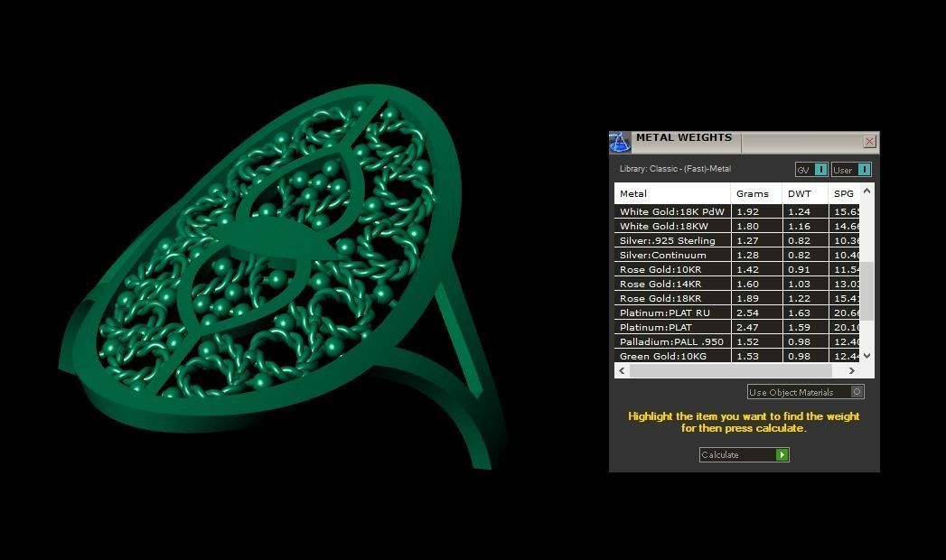Click the 0.91 DWT cell
The image size is (946, 560).
[x=805, y=269]
